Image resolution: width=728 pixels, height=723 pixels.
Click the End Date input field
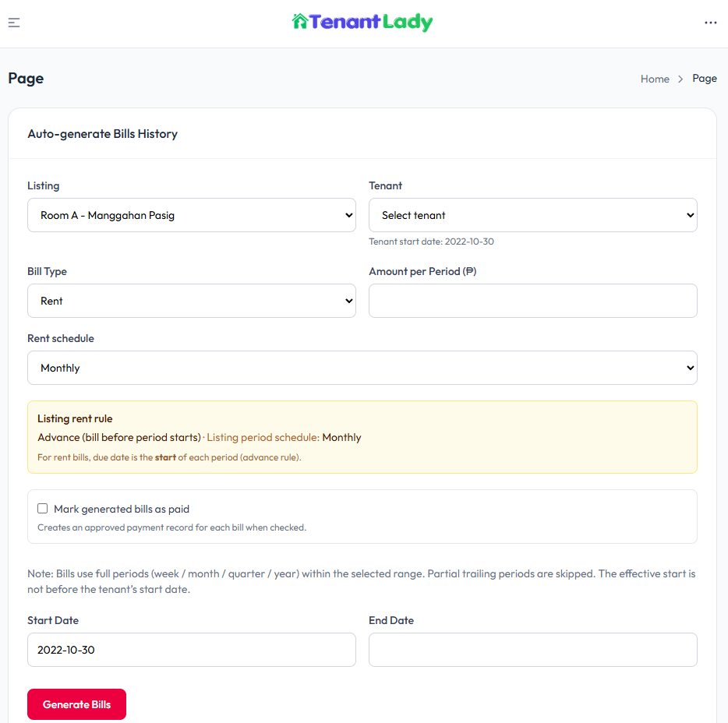[532, 650]
